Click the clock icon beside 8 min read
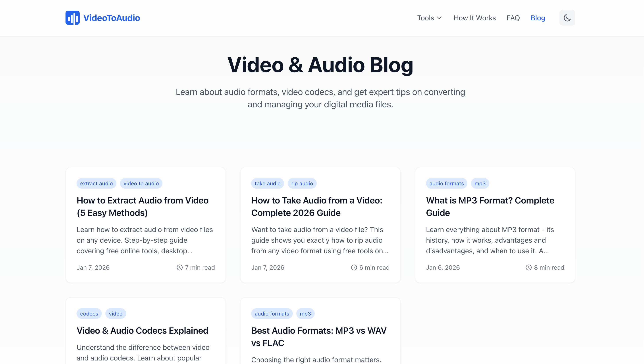Image resolution: width=644 pixels, height=364 pixels. (x=528, y=267)
